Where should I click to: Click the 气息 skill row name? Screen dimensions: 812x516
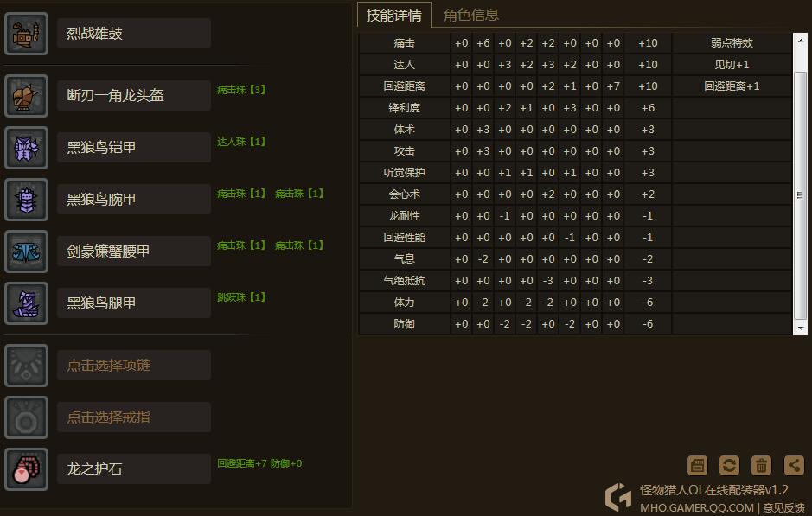click(x=404, y=259)
